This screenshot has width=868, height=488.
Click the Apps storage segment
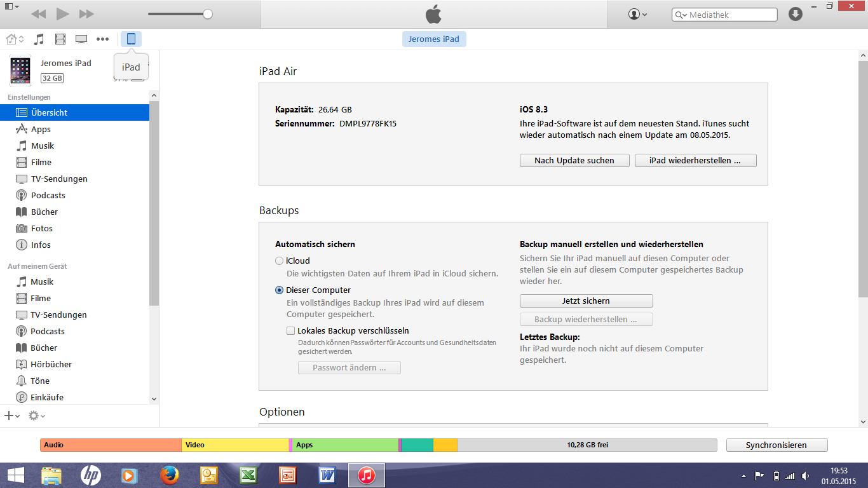coord(345,445)
